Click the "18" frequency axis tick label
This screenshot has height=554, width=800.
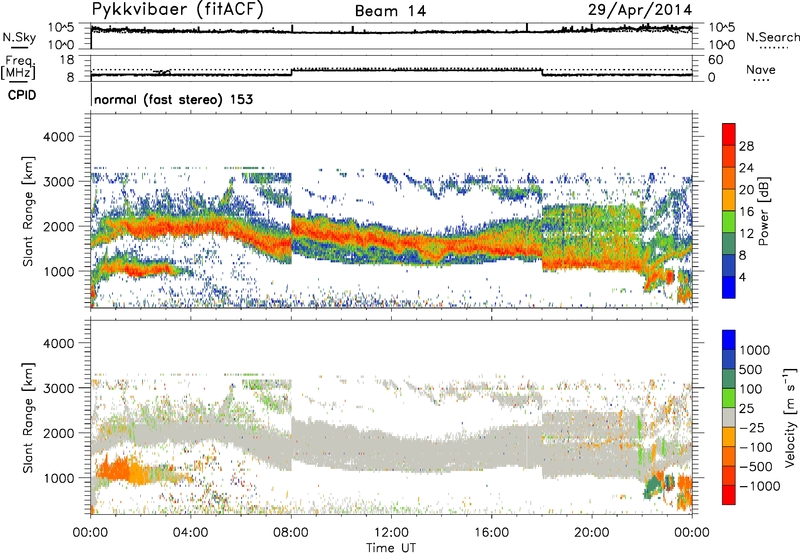pos(67,60)
